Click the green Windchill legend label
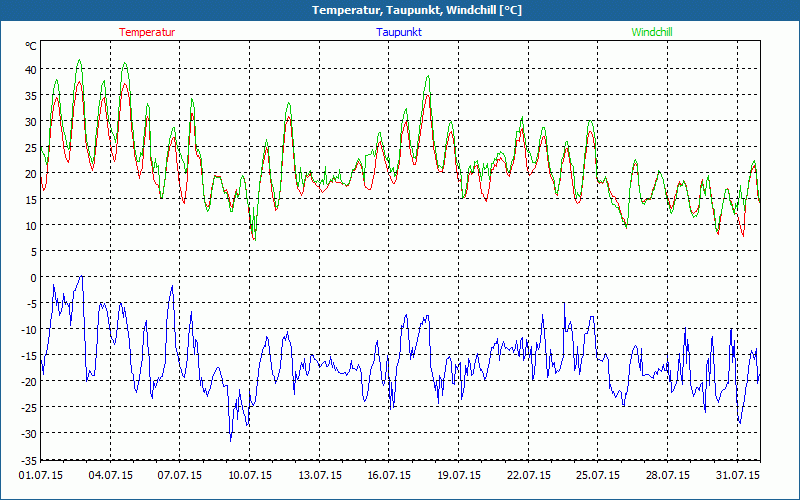 (x=652, y=32)
